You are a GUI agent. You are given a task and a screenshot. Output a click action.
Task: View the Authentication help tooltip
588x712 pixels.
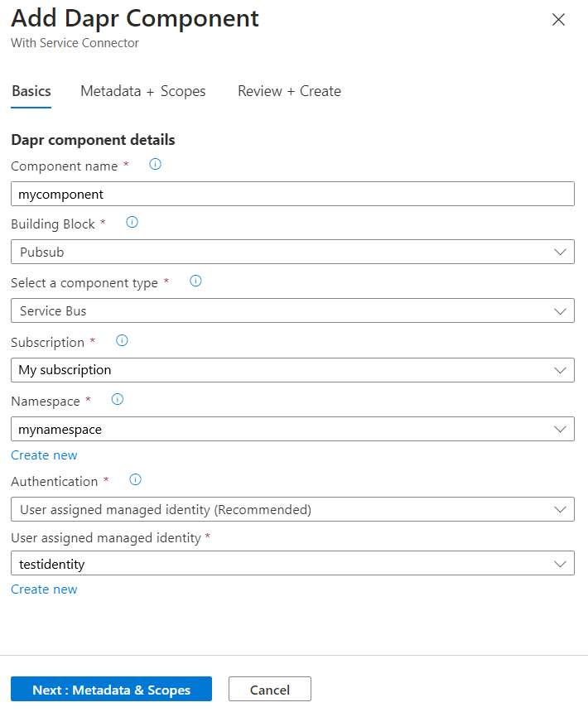pyautogui.click(x=135, y=479)
